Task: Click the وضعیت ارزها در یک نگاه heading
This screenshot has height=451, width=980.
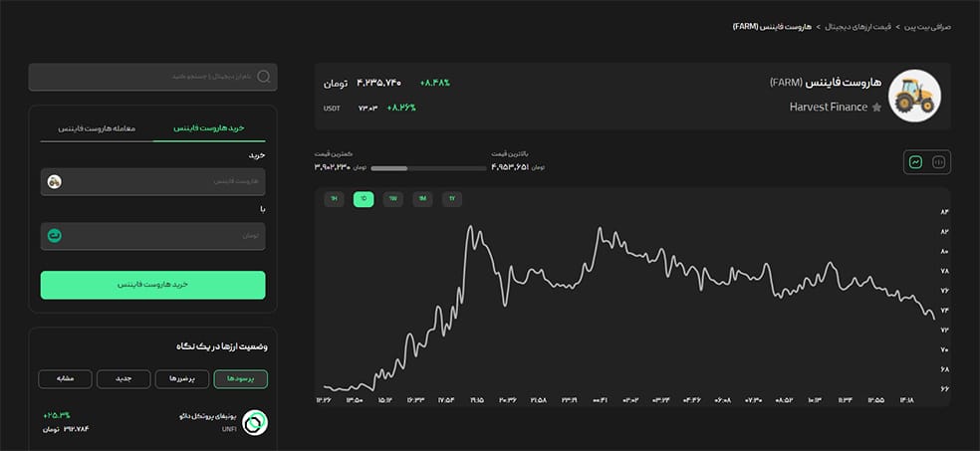Action: click(x=224, y=346)
